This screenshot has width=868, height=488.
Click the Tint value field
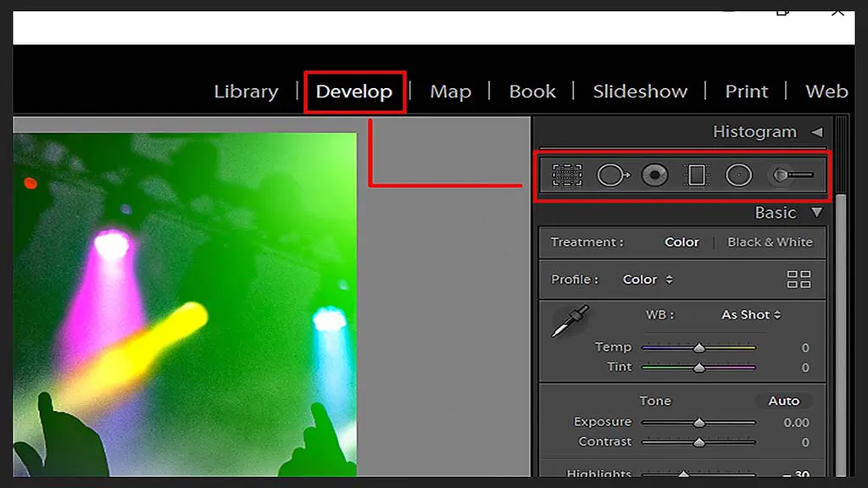(x=805, y=368)
